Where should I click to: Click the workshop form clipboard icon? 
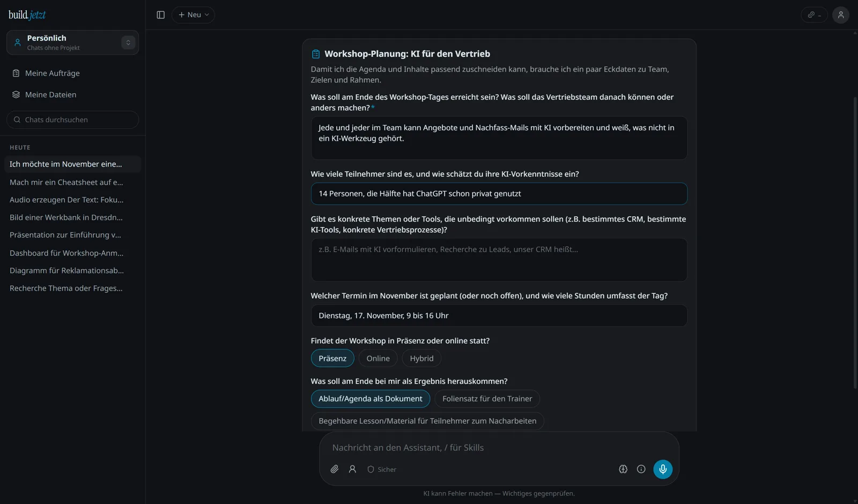(x=316, y=54)
